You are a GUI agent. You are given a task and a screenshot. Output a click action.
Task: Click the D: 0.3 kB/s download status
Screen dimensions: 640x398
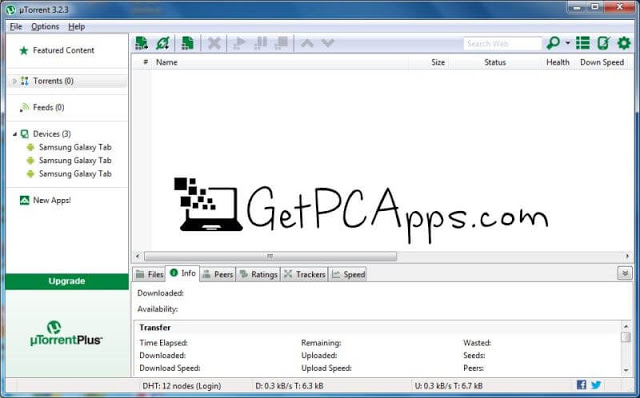tap(289, 386)
